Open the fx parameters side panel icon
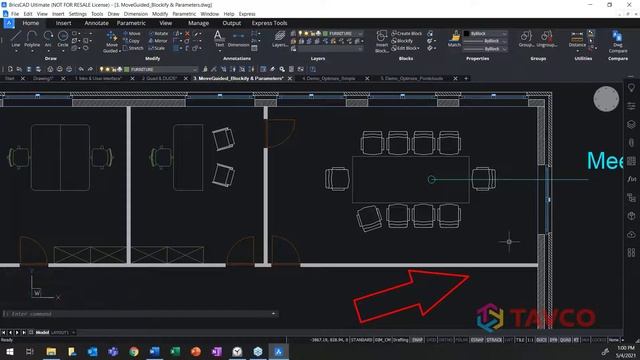Viewport: 640px width, 360px height. click(631, 179)
